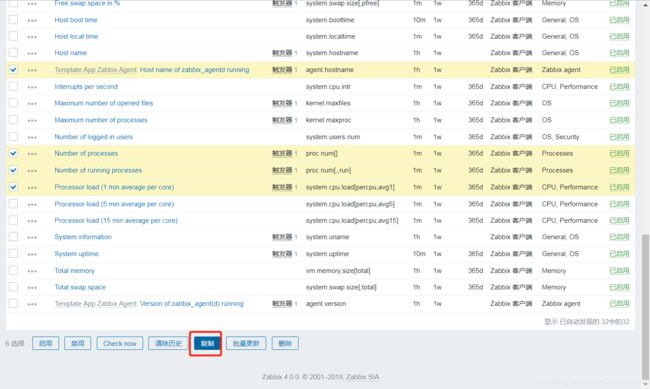Open three-dot menu for Number of processes row

click(x=32, y=154)
